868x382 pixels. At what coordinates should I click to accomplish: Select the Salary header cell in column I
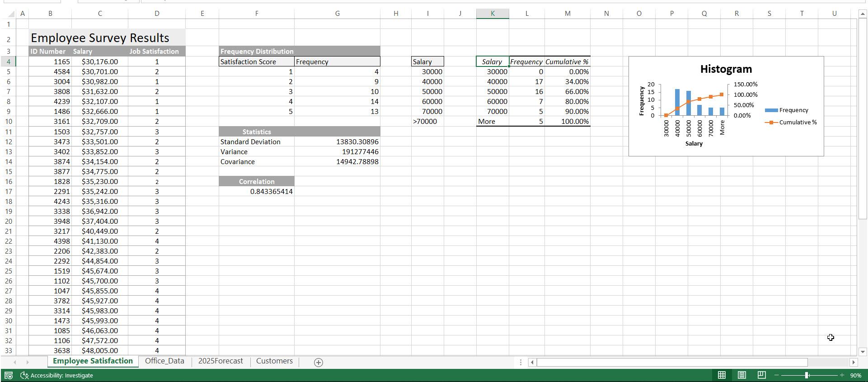(427, 61)
